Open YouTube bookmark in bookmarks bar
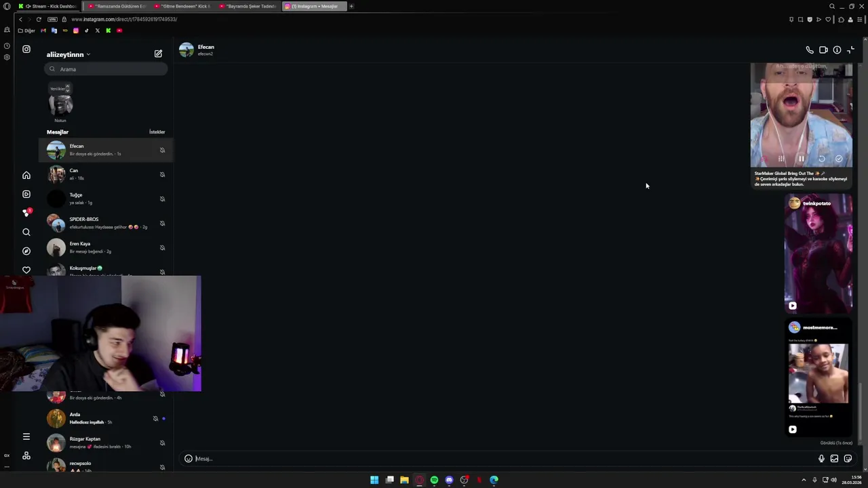Image resolution: width=868 pixels, height=488 pixels. tap(119, 30)
